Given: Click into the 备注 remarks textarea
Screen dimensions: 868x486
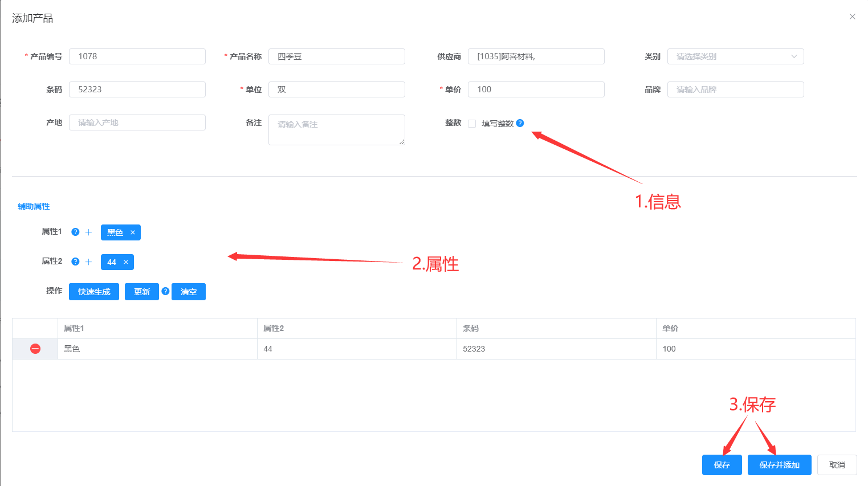Looking at the screenshot, I should coord(336,130).
